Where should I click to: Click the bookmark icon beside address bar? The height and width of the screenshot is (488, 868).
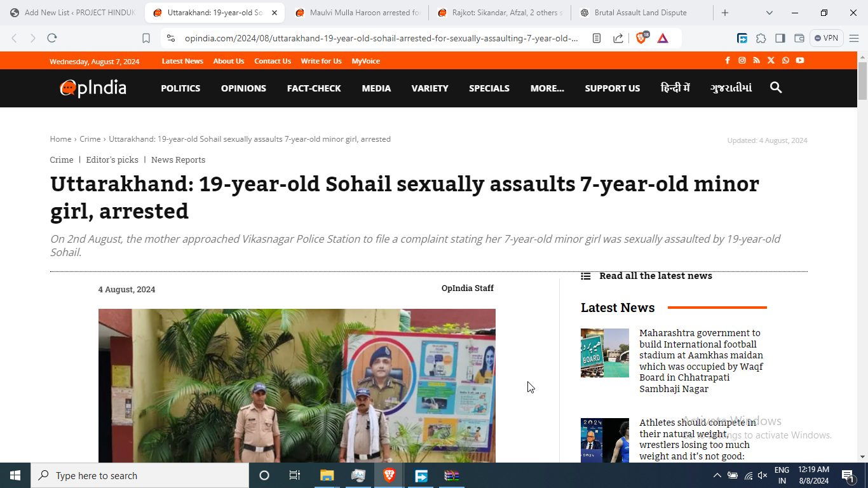coord(146,38)
